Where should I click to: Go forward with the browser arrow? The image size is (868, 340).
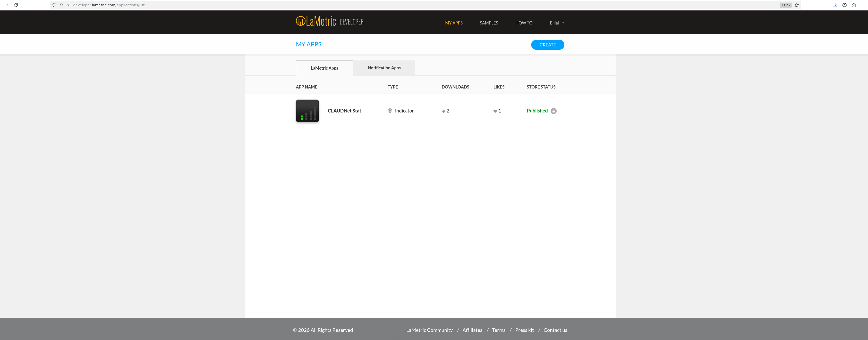[6, 5]
